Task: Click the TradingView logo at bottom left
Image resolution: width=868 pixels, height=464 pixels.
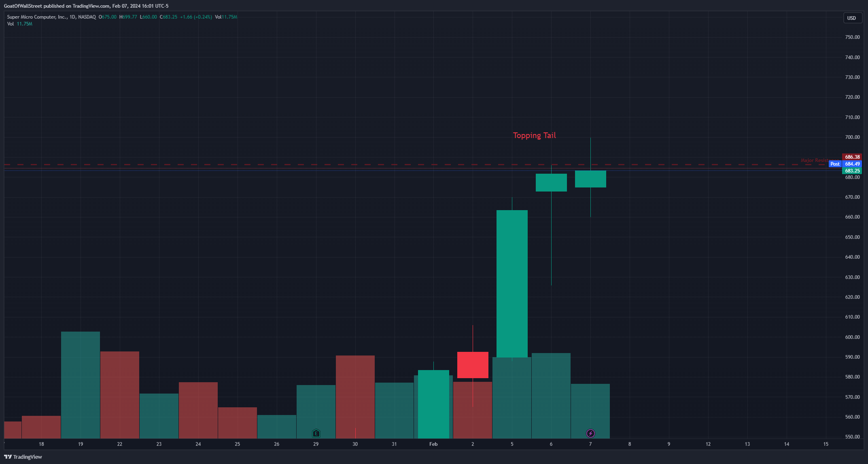Action: 23,457
